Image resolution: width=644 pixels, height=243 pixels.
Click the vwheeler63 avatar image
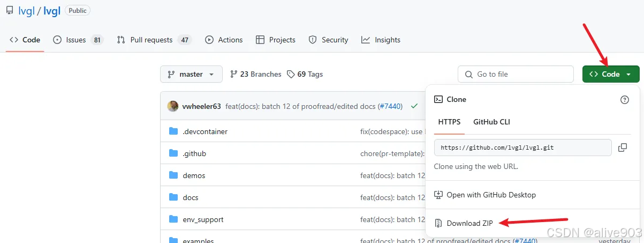click(x=173, y=106)
